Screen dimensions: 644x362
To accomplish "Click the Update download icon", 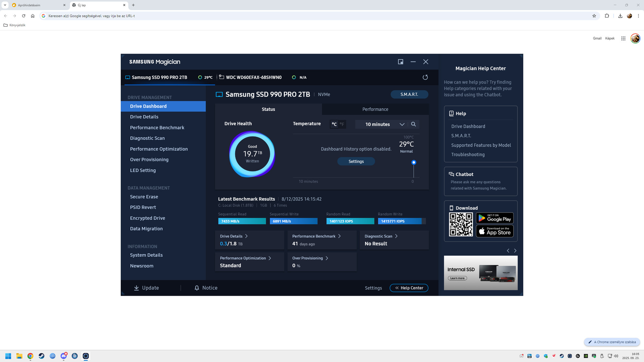I will pyautogui.click(x=136, y=288).
